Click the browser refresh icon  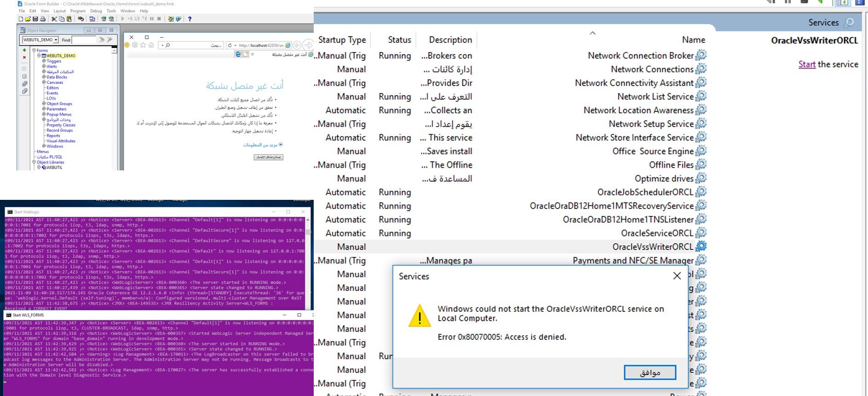pos(230,45)
